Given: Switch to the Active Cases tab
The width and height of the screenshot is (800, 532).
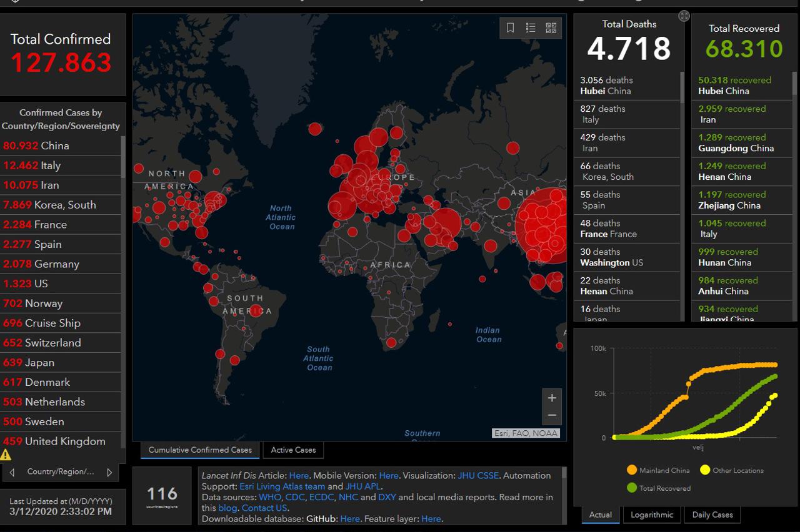Looking at the screenshot, I should 293,450.
